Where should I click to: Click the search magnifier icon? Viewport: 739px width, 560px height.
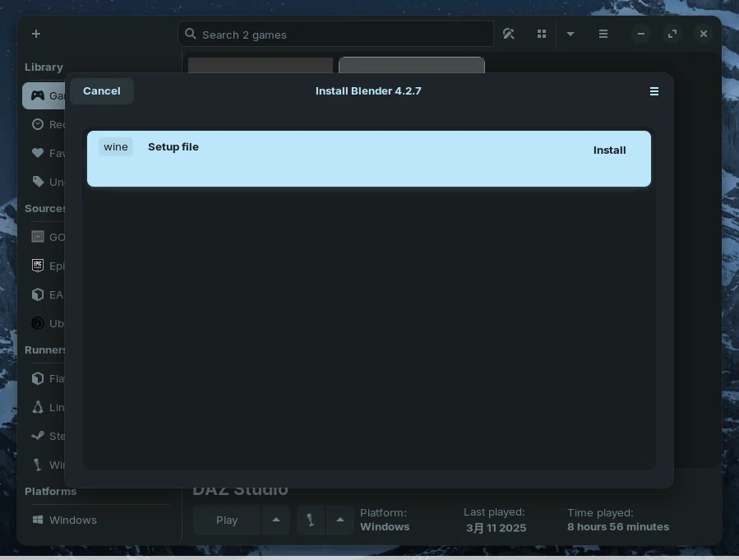191,34
